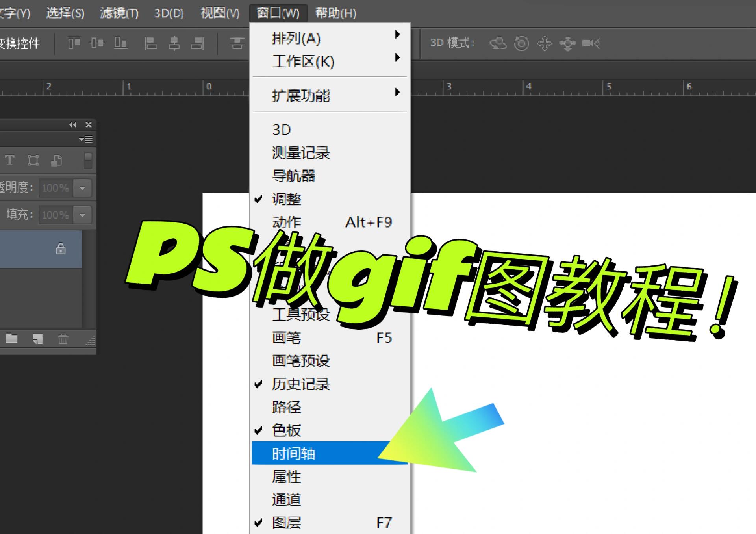Uncheck the 调整 panel in Window menu
The height and width of the screenshot is (534, 756).
pos(330,199)
